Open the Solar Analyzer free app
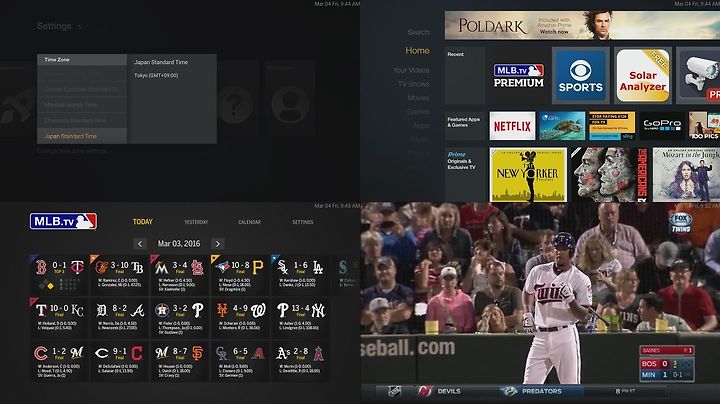720x404 pixels. click(642, 76)
